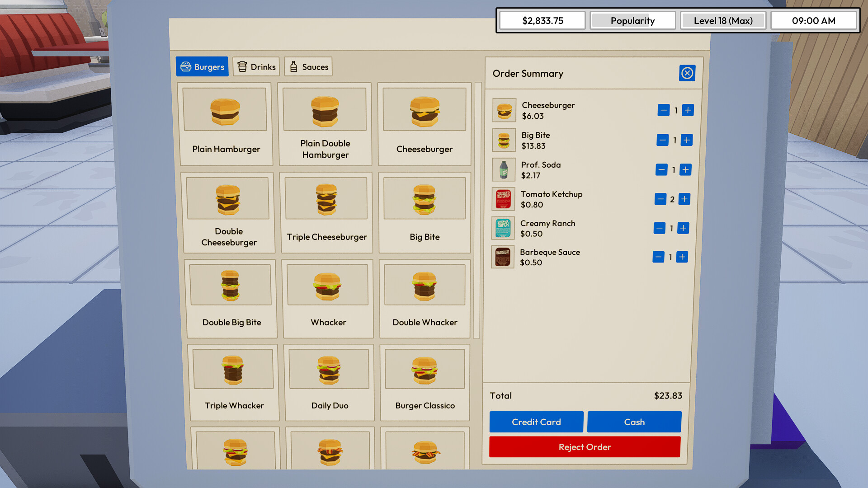Click the Tomato Ketchup jar icon
This screenshot has height=488, width=868.
(x=503, y=199)
